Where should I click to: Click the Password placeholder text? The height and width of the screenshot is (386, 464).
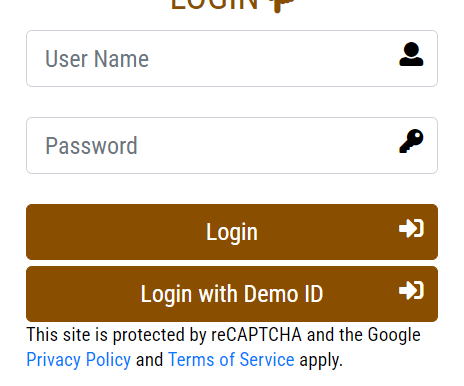[91, 146]
